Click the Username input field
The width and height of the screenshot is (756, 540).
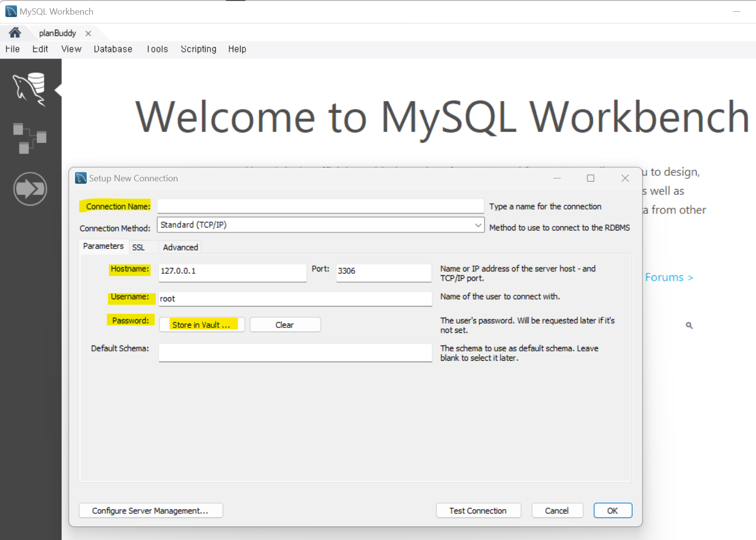pyautogui.click(x=295, y=299)
